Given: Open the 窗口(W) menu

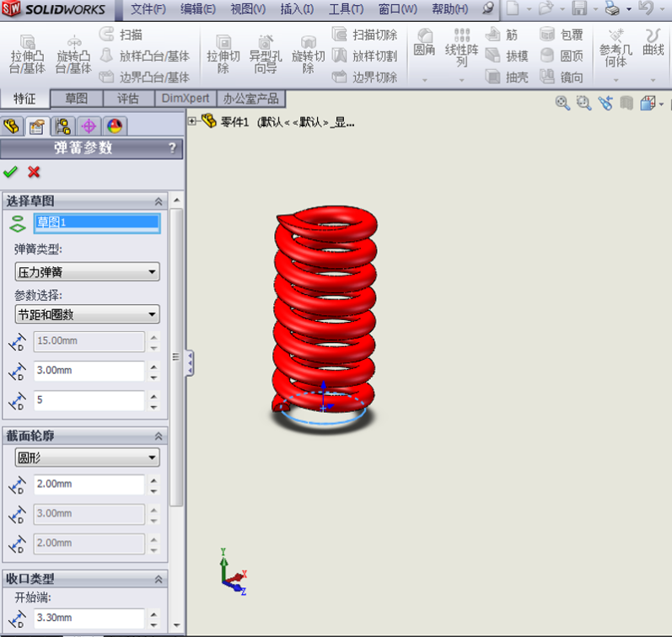Looking at the screenshot, I should [398, 9].
